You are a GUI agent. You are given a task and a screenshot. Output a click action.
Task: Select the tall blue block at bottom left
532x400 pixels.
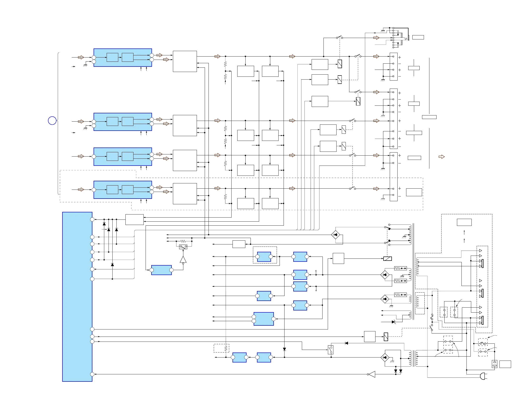(x=77, y=297)
